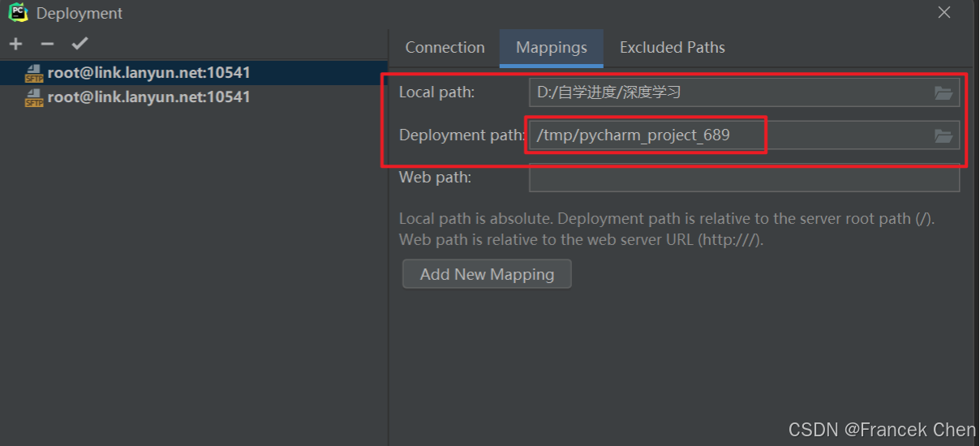Screen dimensions: 980x446
Task: Switch to the Connection tab
Action: point(445,48)
